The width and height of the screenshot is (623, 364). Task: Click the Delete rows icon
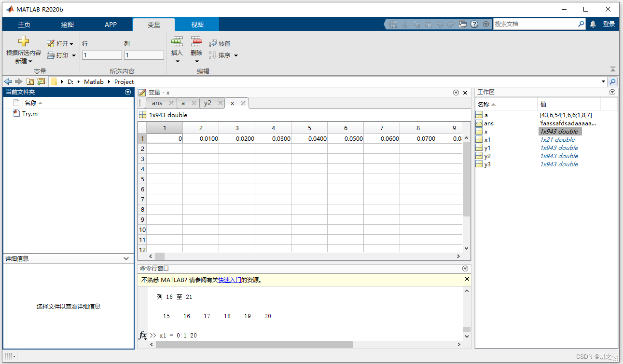196,41
